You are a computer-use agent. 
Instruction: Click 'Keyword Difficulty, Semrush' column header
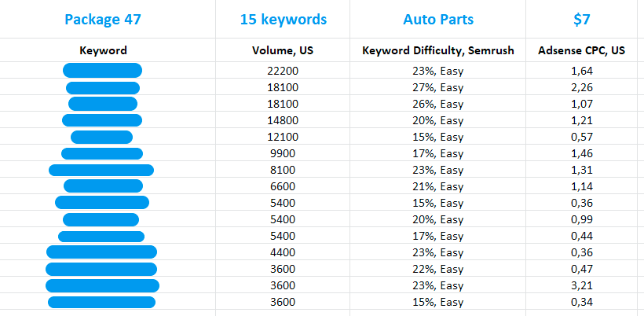click(438, 51)
